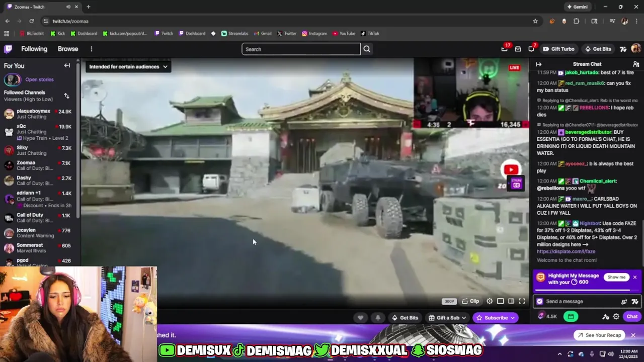
Task: Go to the Following tab
Action: tap(34, 49)
